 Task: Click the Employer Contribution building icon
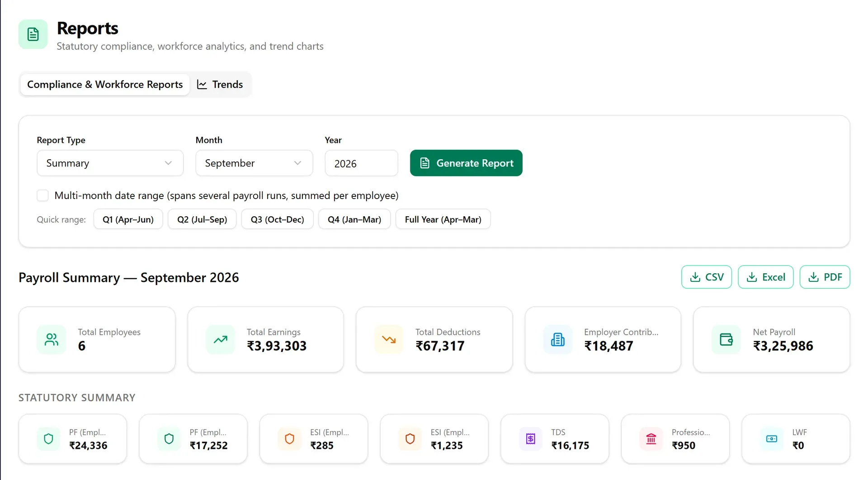coord(558,339)
